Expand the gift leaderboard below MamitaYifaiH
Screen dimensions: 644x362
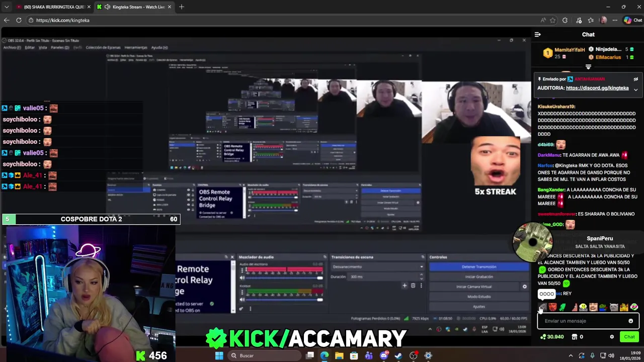coord(588,67)
